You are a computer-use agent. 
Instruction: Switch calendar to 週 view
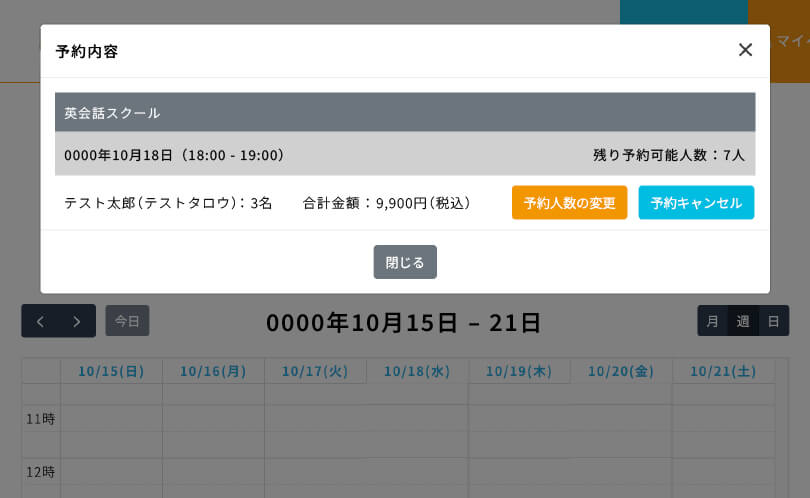743,321
